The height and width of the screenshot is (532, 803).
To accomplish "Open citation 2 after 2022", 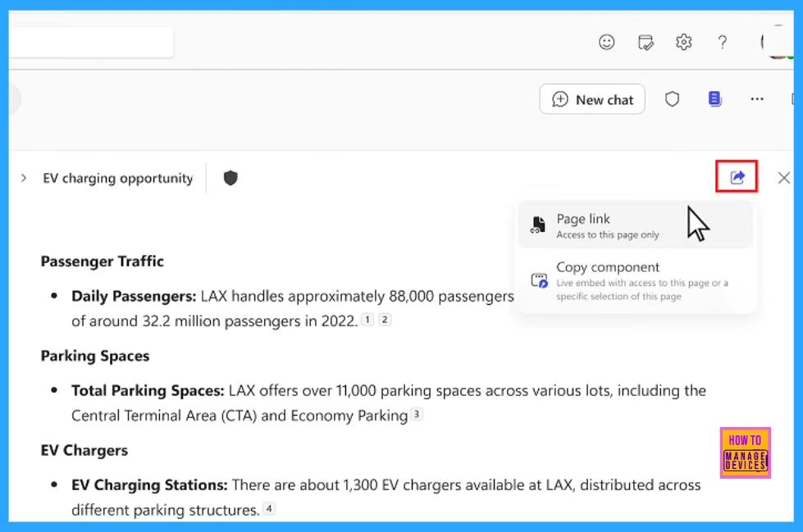I will click(x=385, y=320).
